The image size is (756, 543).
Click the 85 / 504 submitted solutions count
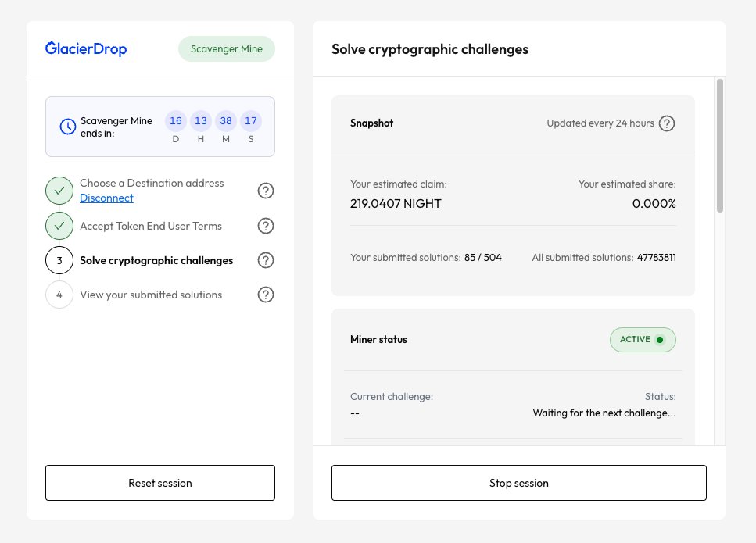click(482, 258)
